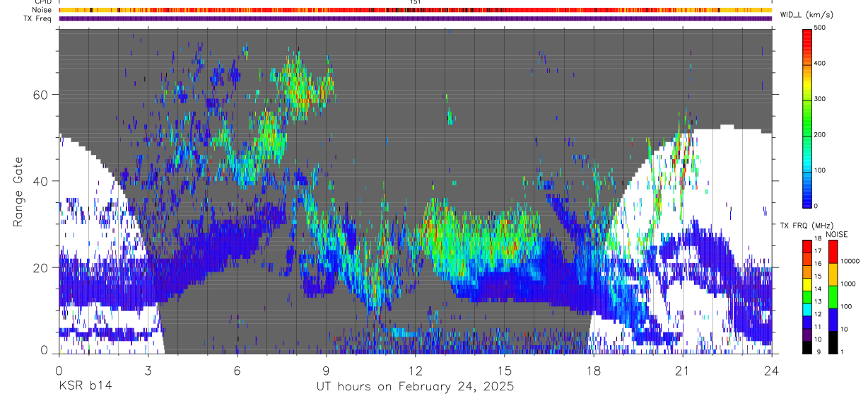Click the 10000 tick on the NOISE legend
The image size is (868, 401).
[x=850, y=262]
